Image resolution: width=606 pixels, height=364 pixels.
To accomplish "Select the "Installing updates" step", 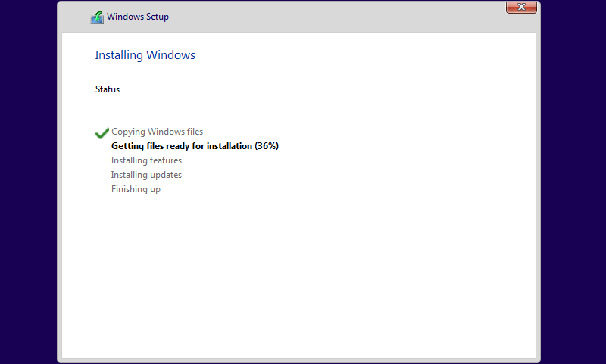I will (146, 175).
